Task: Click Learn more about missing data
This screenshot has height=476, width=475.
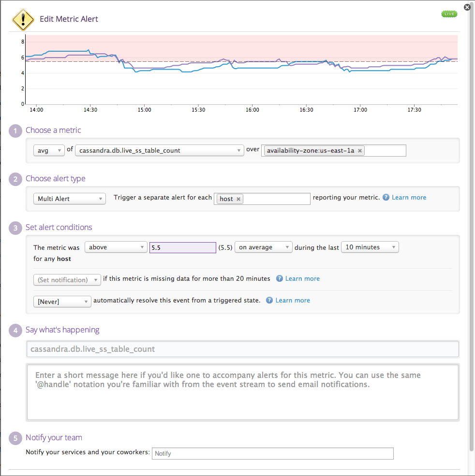Action: pyautogui.click(x=303, y=278)
